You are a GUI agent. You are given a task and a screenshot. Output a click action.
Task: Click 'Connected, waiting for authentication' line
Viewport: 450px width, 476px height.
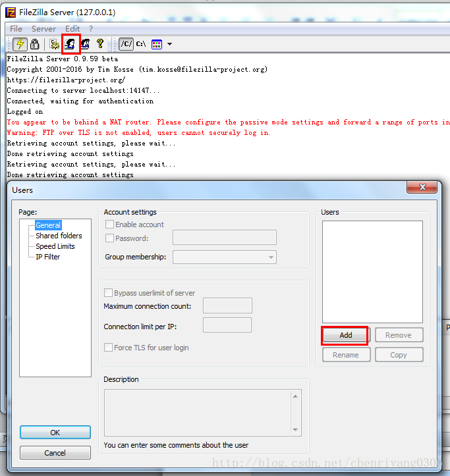point(80,101)
